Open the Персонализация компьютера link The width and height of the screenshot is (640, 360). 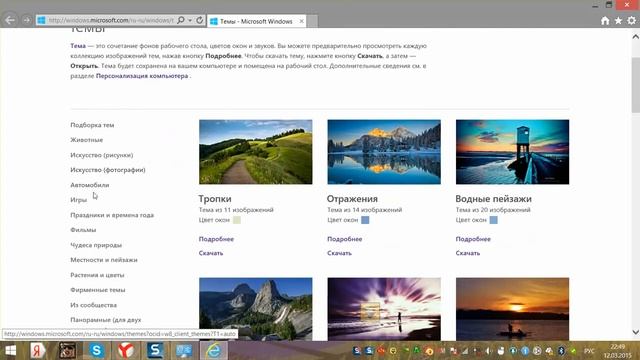click(142, 76)
